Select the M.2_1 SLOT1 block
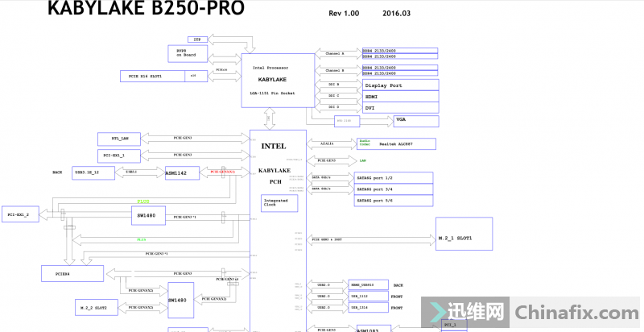644x332 pixels. [x=464, y=234]
